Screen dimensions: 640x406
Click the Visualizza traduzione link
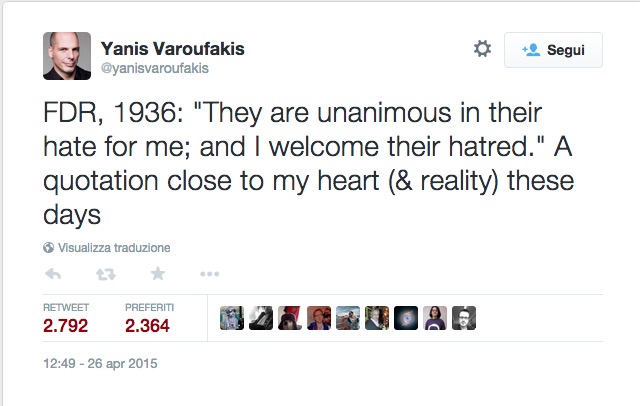point(114,248)
